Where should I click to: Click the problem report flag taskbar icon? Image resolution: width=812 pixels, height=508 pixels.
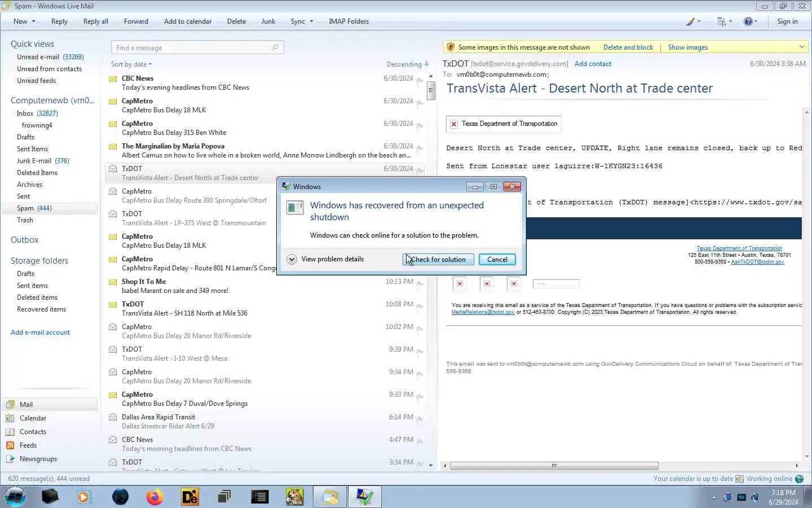click(364, 497)
